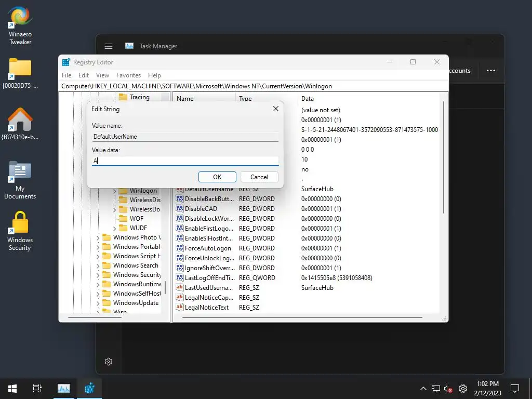Confirm Edit String with OK
Image resolution: width=532 pixels, height=399 pixels.
(x=217, y=177)
